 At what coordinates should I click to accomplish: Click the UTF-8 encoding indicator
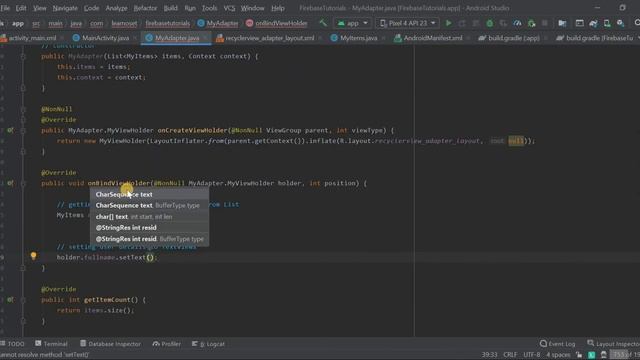click(x=532, y=355)
